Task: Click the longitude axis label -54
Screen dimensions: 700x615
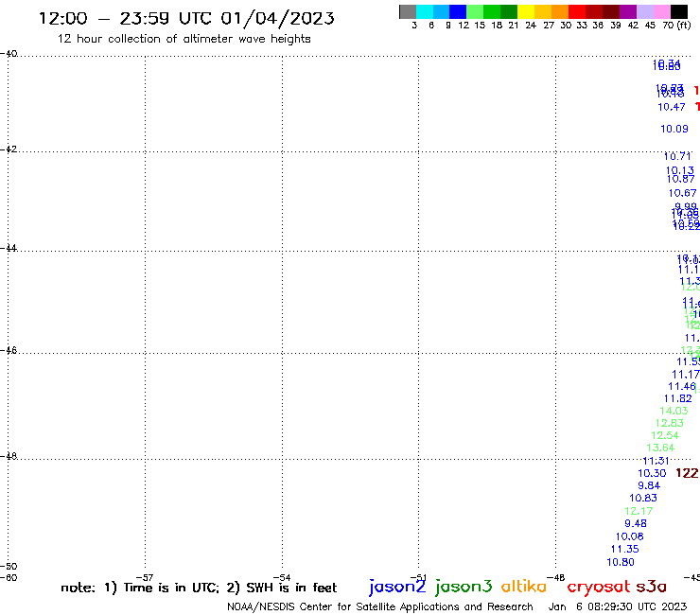Action: [282, 577]
